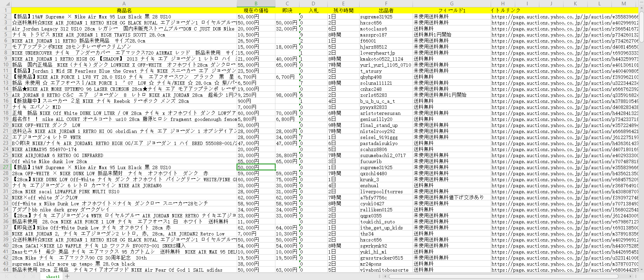Select the cell 未使用送料無料値下げ交渉あり

[452, 198]
